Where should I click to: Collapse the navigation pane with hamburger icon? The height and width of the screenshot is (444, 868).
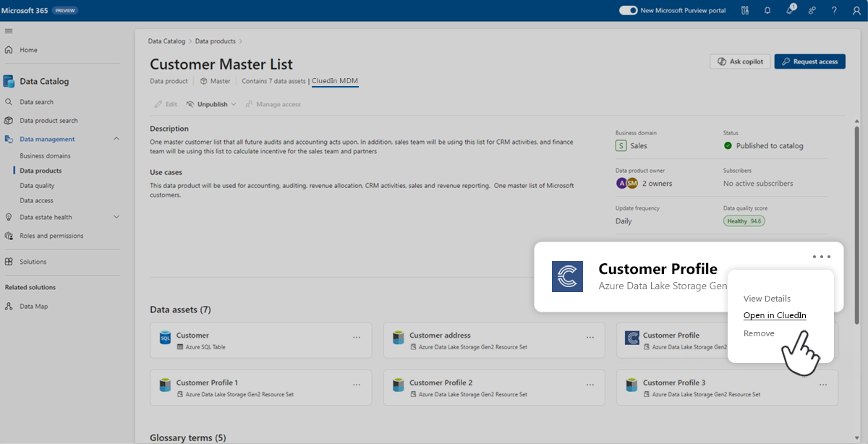pyautogui.click(x=9, y=30)
